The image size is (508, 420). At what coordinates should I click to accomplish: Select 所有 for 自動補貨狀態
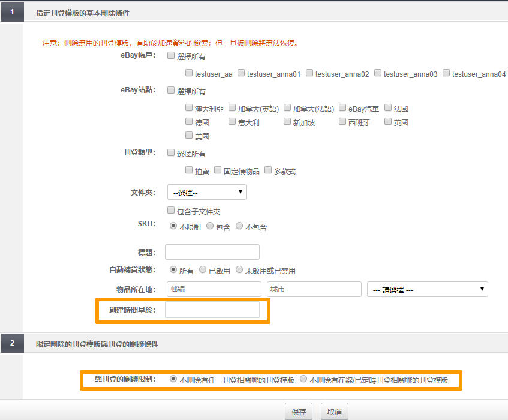pos(173,269)
